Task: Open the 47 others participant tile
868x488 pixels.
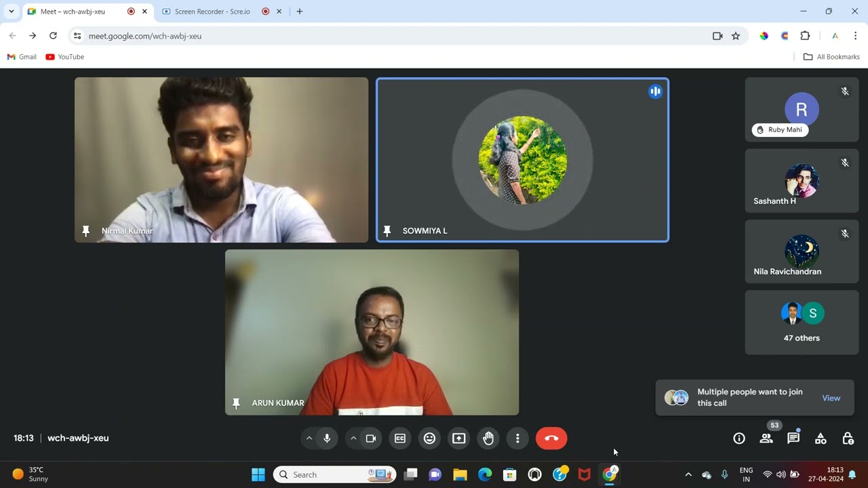Action: [802, 323]
